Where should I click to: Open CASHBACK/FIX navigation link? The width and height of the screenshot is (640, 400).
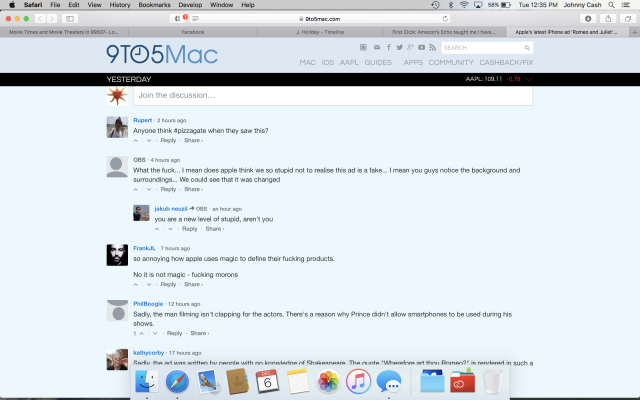506,62
